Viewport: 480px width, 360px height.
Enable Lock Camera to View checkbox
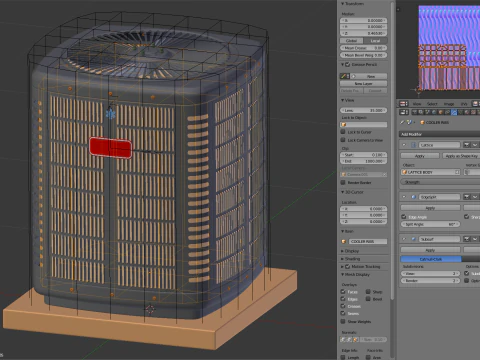coord(343,140)
